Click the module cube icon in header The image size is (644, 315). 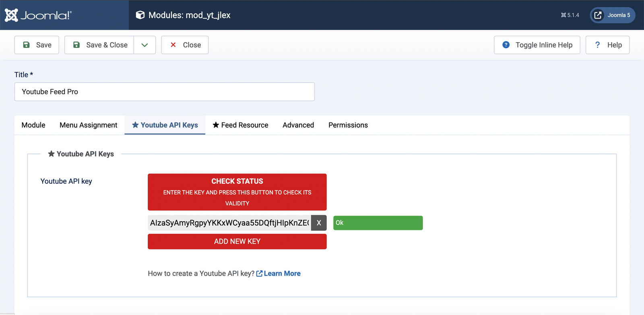point(140,15)
